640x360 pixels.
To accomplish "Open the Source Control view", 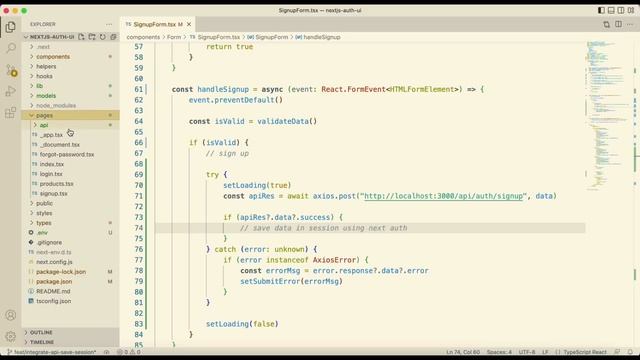I will pyautogui.click(x=11, y=70).
